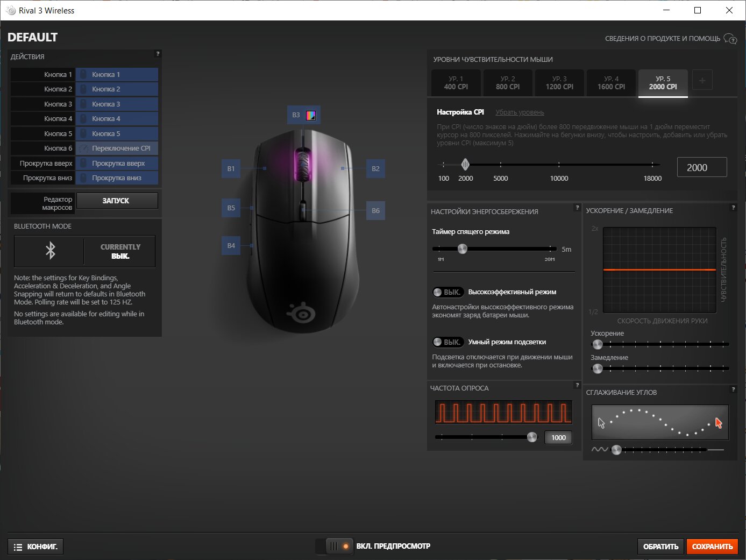Focus the CPI value field showing 2000

tap(702, 167)
